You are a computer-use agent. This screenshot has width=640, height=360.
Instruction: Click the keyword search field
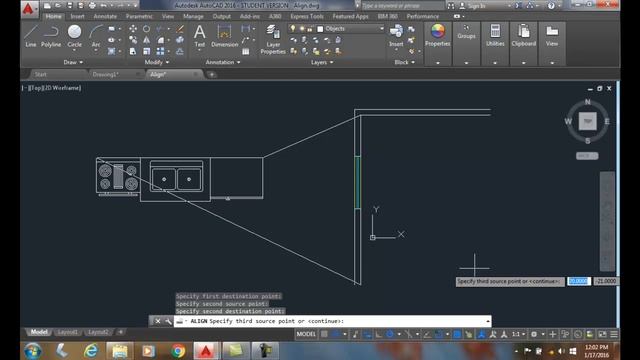pos(403,6)
